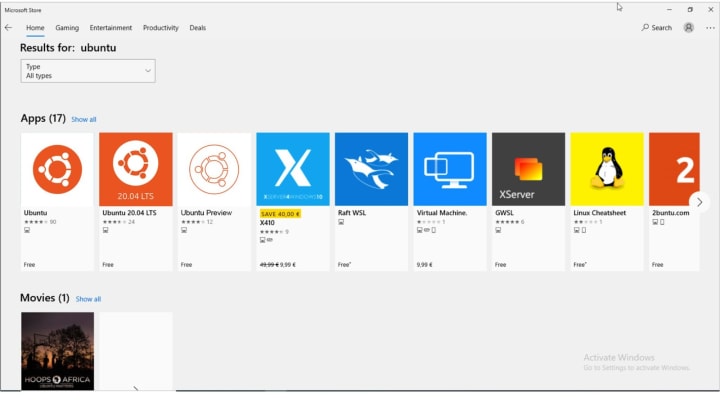Go back with the arrow button

[8, 28]
